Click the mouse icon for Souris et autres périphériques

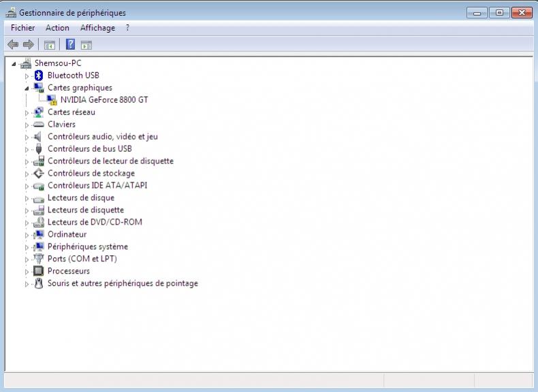39,283
